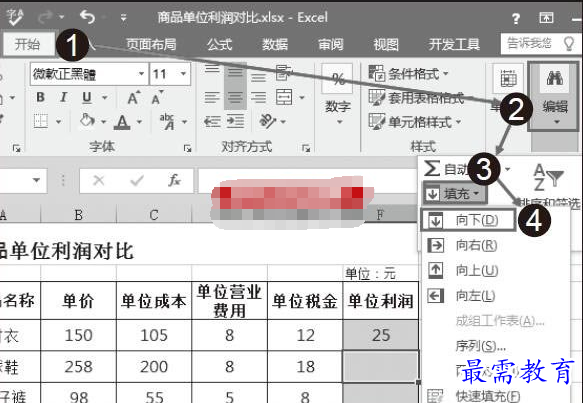Click the Help question mark icon

(x=516, y=18)
